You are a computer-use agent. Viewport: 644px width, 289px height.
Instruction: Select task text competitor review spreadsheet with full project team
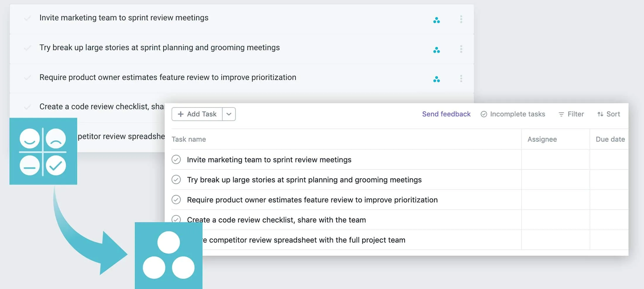point(304,240)
